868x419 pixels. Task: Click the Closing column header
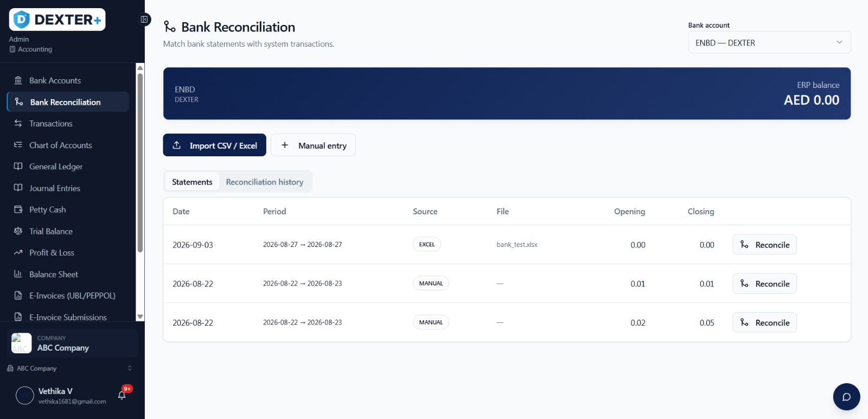pyautogui.click(x=701, y=212)
